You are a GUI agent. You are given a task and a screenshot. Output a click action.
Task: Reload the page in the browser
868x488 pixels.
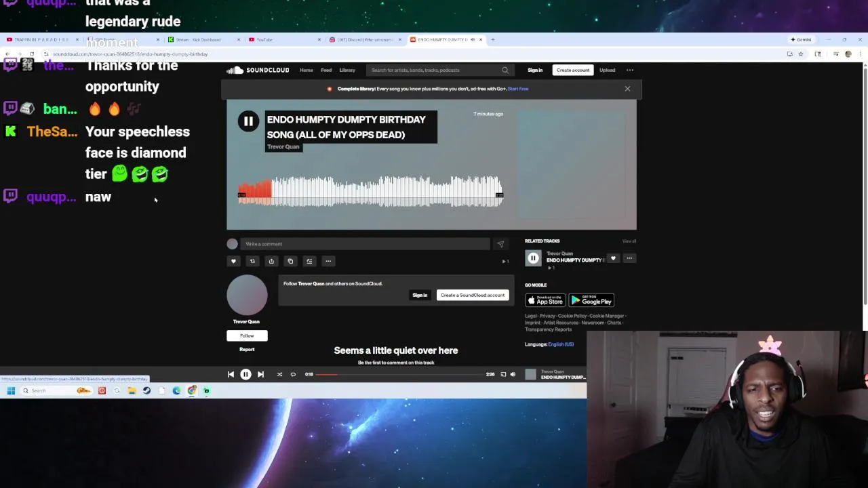pos(31,54)
